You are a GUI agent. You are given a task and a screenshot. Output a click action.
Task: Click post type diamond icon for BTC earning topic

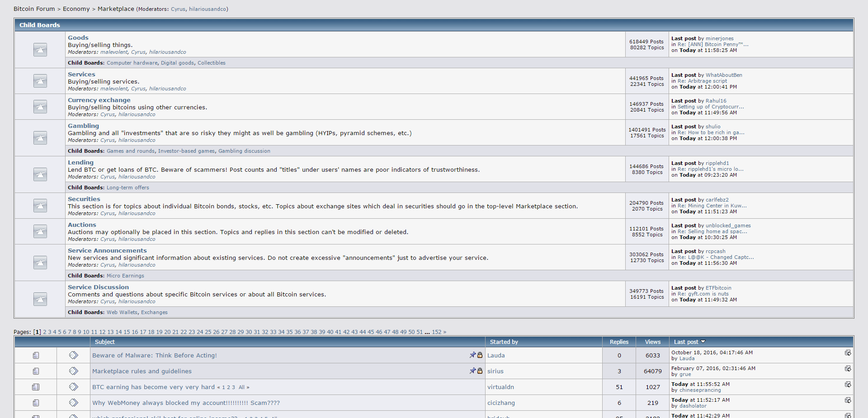[x=74, y=387]
